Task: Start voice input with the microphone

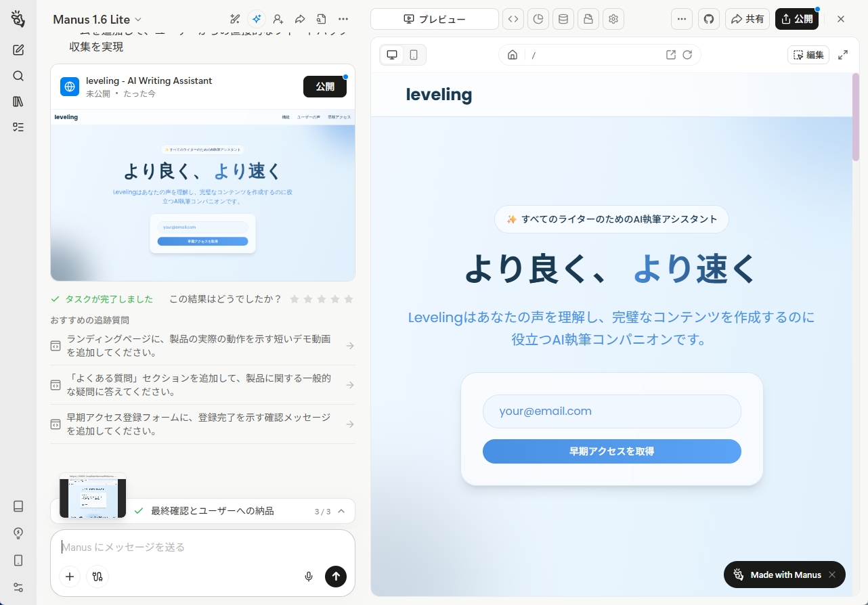Action: 309,577
